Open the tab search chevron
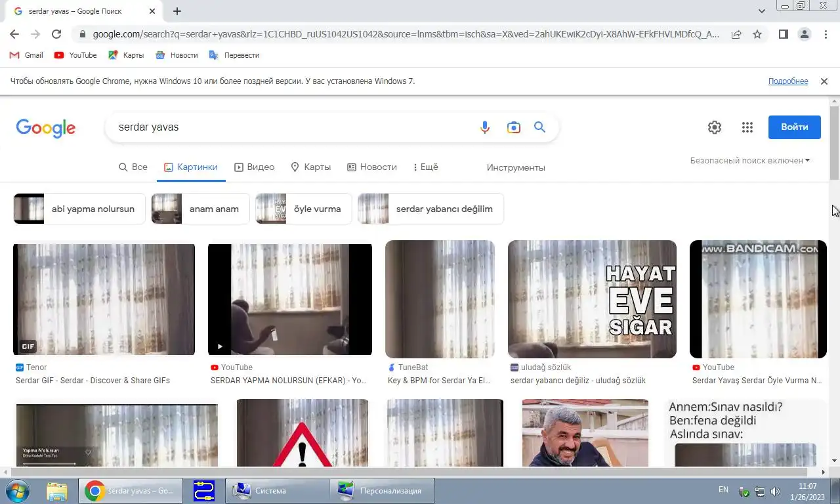840x504 pixels. click(762, 11)
